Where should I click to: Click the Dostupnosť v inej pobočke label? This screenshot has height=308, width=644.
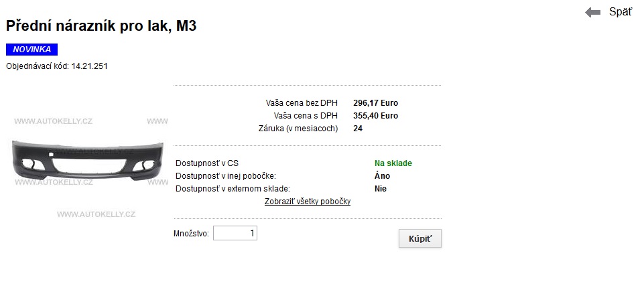pos(225,176)
